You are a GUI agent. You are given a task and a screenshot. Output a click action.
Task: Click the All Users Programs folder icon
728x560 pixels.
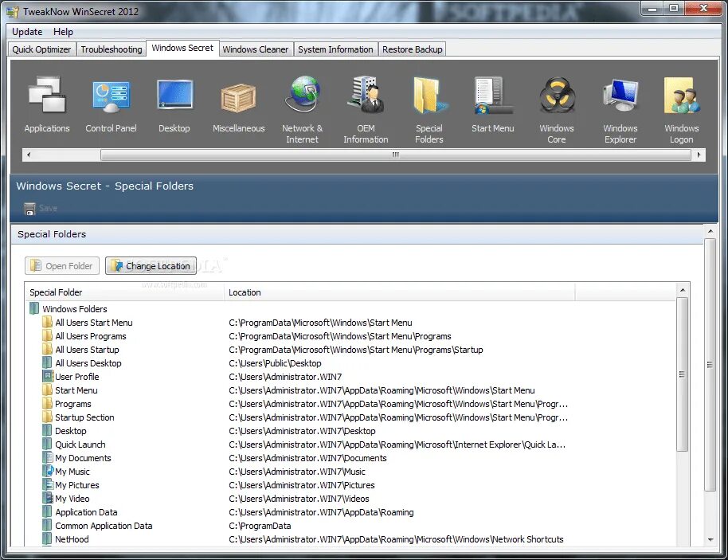tap(47, 335)
